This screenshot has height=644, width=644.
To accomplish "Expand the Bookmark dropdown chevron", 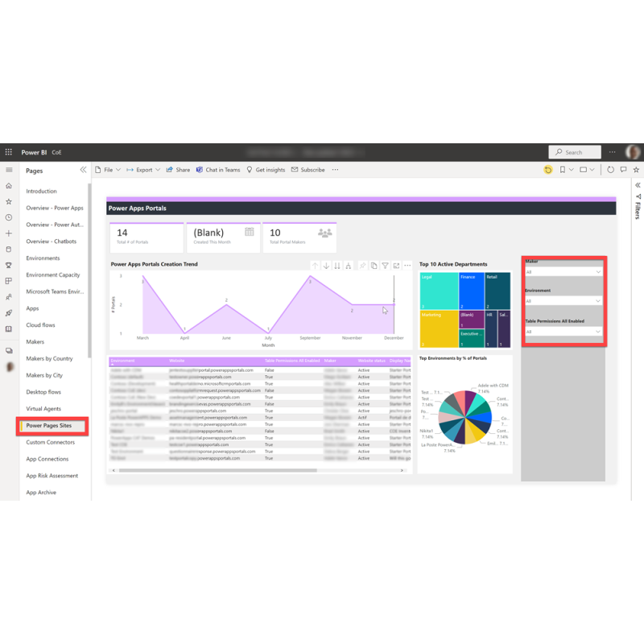I will pyautogui.click(x=572, y=170).
